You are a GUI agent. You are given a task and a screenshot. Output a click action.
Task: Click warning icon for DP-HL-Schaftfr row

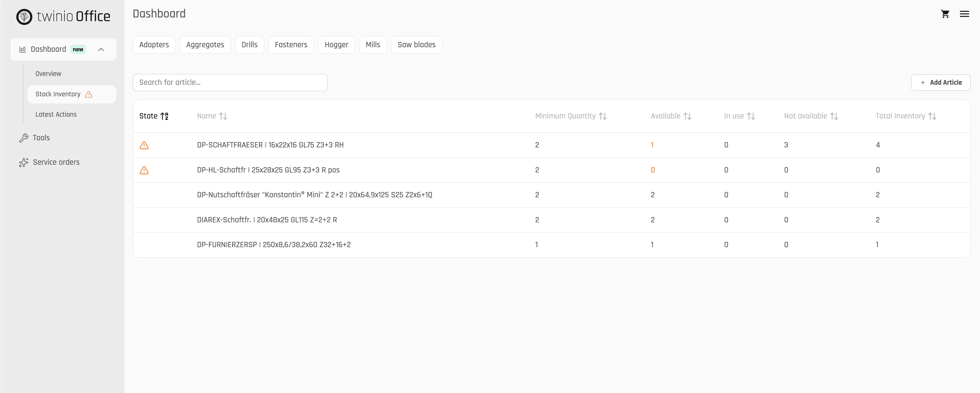tap(144, 170)
